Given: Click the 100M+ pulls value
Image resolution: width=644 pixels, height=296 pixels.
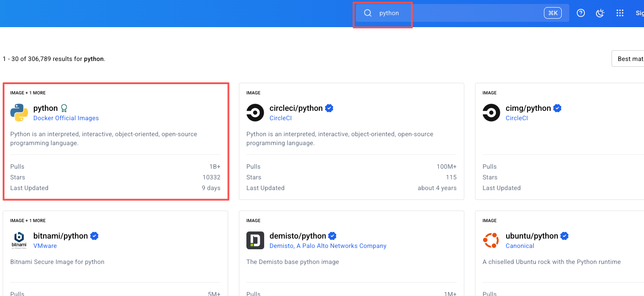Looking at the screenshot, I should point(447,166).
